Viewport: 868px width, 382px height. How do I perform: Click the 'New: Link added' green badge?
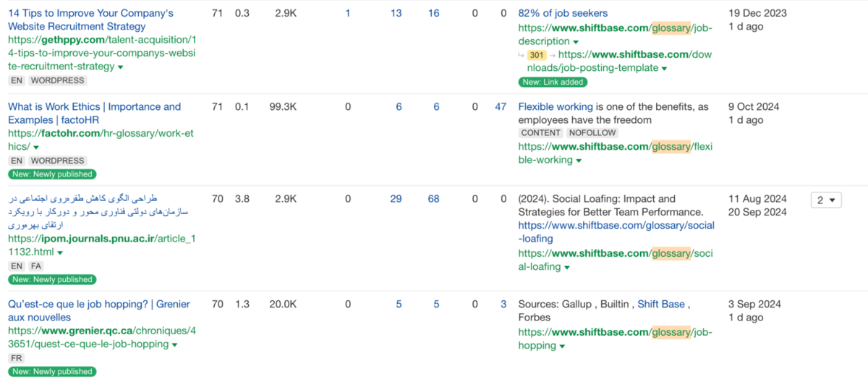pyautogui.click(x=552, y=82)
